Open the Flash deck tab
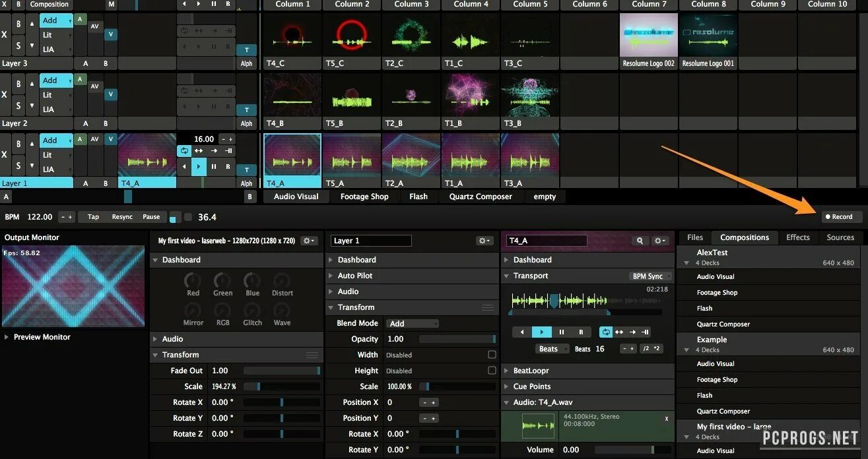 coord(418,197)
